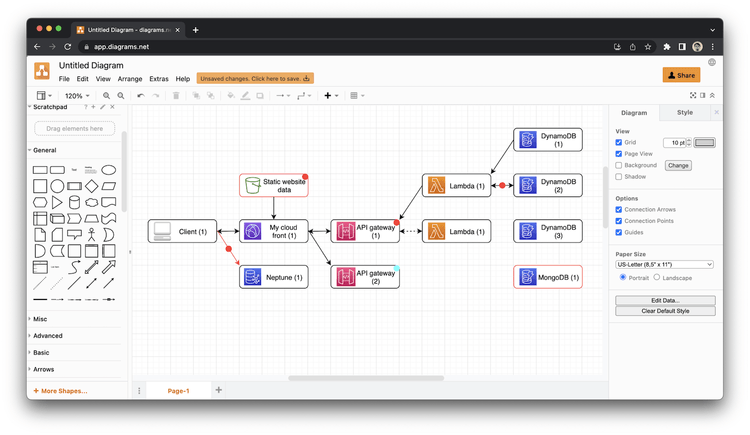Image resolution: width=750 pixels, height=435 pixels.
Task: Open the Arrange menu
Action: point(130,79)
